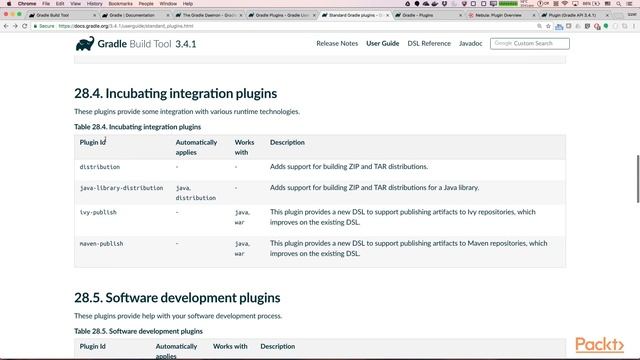Open macOS Spotlight search icon
Screen dimensions: 640x360
point(619,4)
